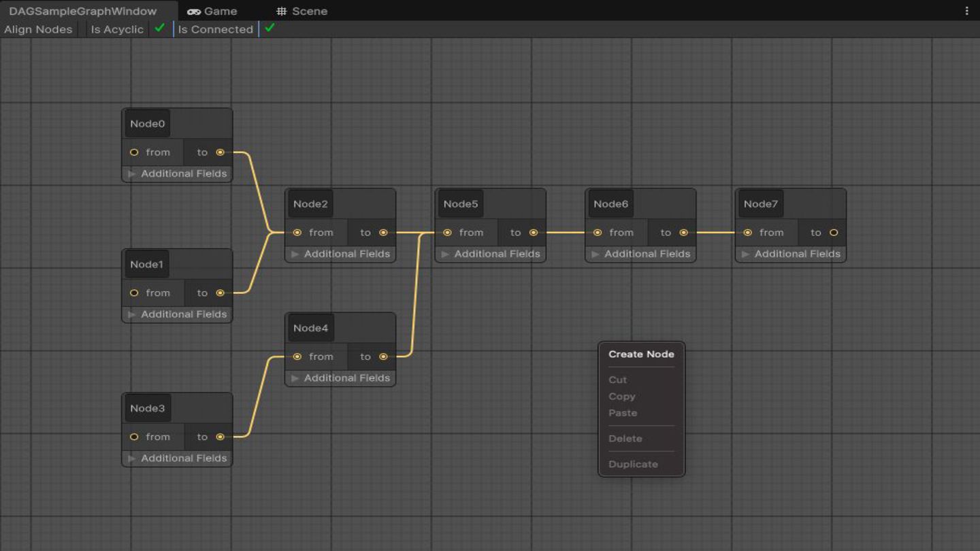Image resolution: width=980 pixels, height=551 pixels.
Task: Switch to the Scene tab
Action: click(301, 11)
